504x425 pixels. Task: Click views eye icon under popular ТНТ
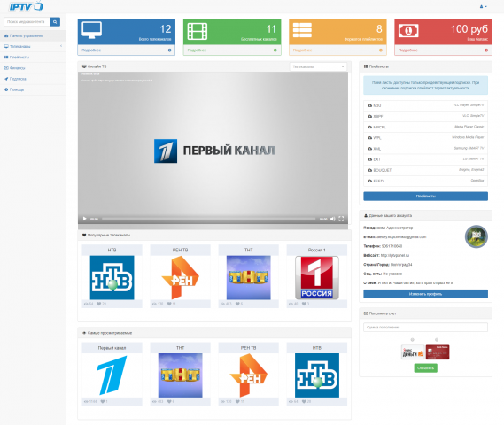click(x=222, y=304)
